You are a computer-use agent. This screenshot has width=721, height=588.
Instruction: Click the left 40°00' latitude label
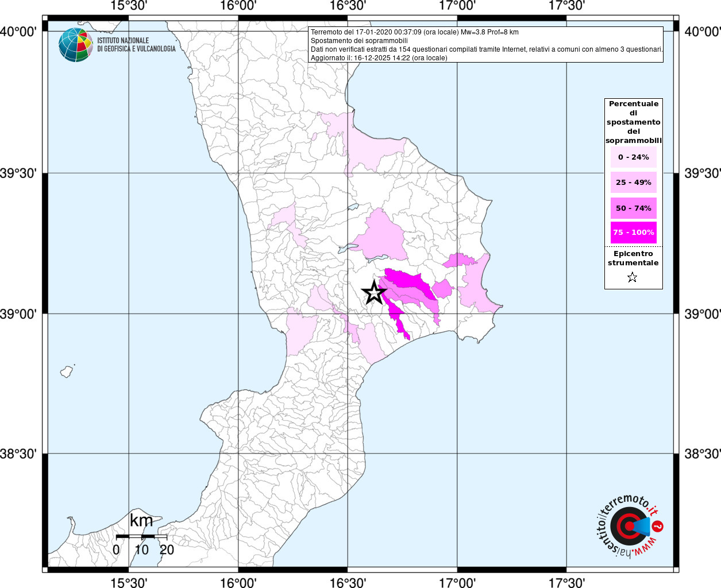coord(19,32)
